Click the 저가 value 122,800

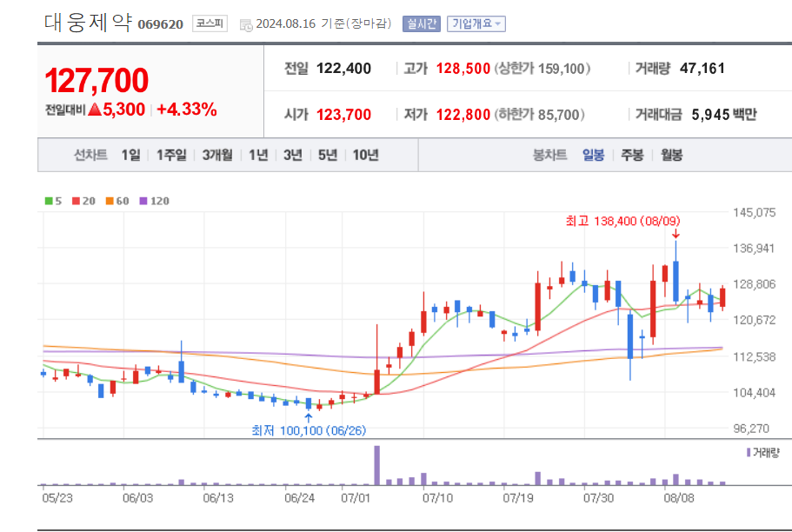[463, 115]
